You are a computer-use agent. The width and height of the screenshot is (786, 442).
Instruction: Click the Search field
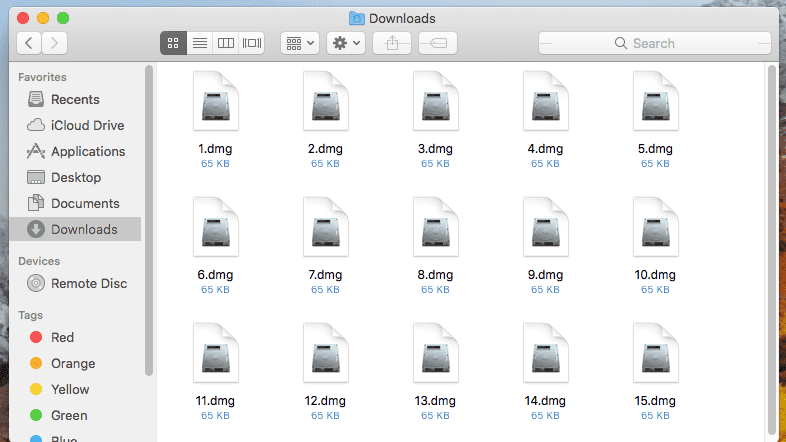(x=654, y=43)
